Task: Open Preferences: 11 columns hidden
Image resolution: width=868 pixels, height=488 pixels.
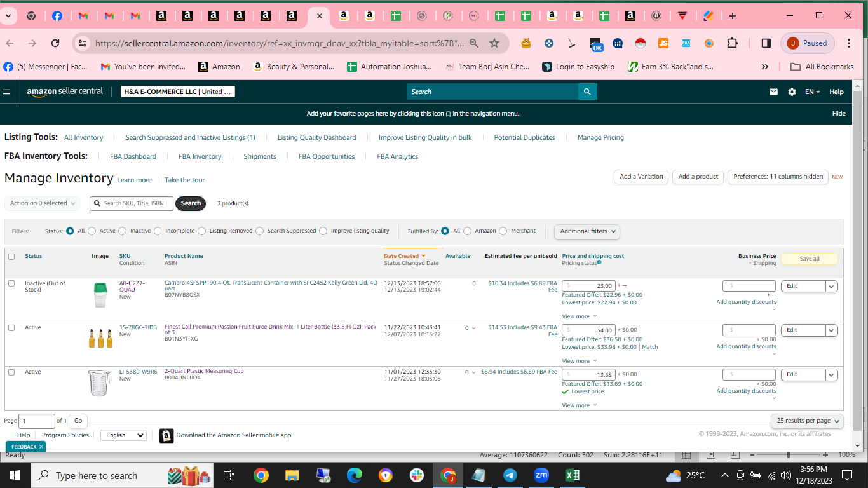Action: [x=778, y=177]
